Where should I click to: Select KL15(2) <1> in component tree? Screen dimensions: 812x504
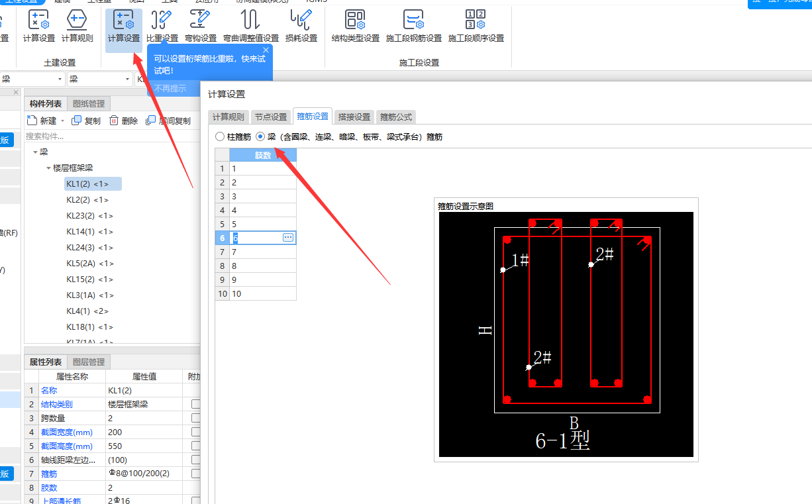click(90, 279)
